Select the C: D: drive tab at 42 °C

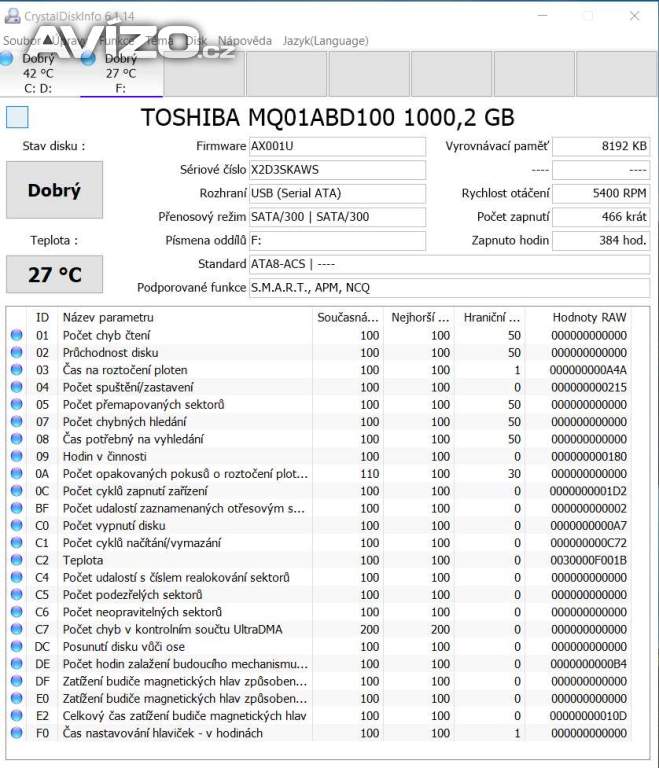click(x=39, y=73)
